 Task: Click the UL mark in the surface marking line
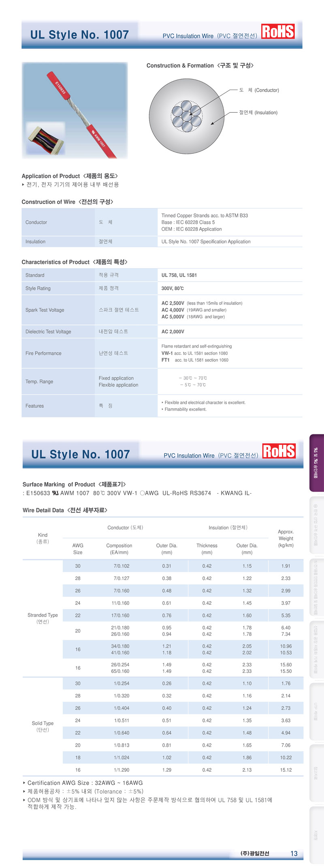pyautogui.click(x=55, y=493)
